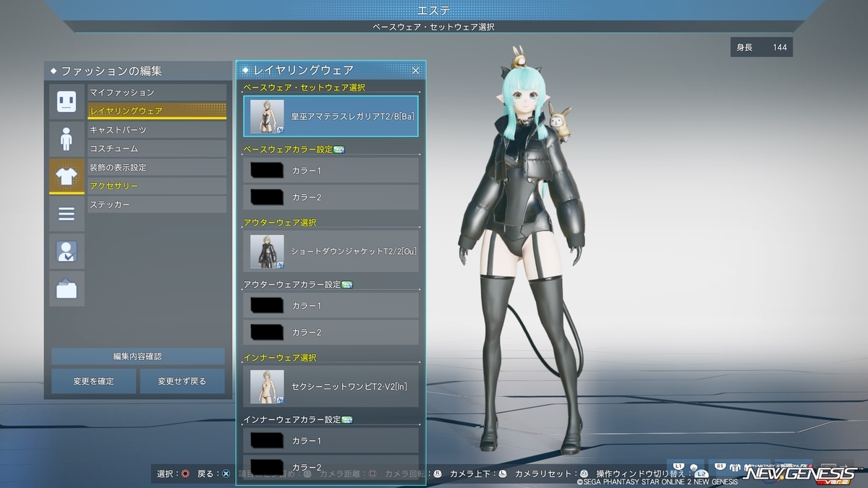Open the face editing category icon
The height and width of the screenshot is (488, 868).
[67, 102]
